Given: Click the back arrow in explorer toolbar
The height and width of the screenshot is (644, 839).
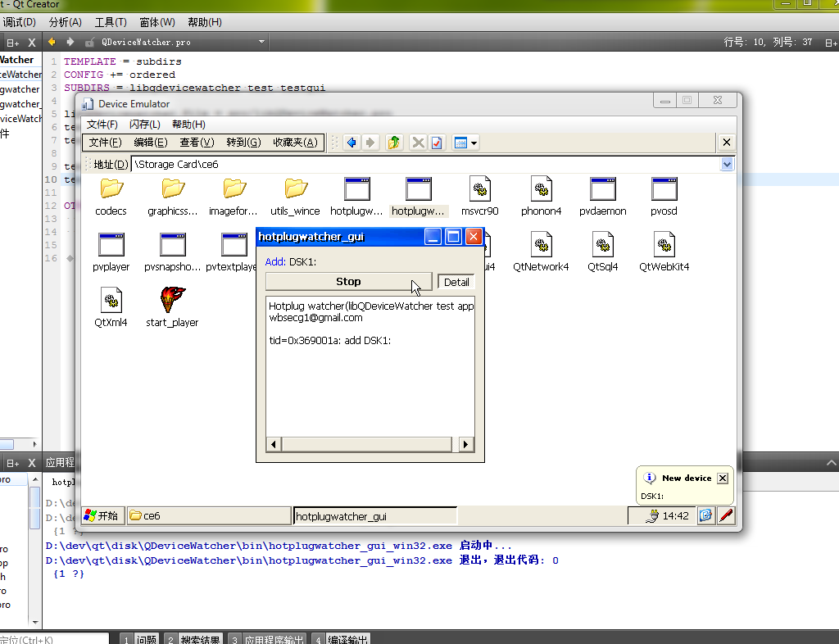Looking at the screenshot, I should 351,143.
